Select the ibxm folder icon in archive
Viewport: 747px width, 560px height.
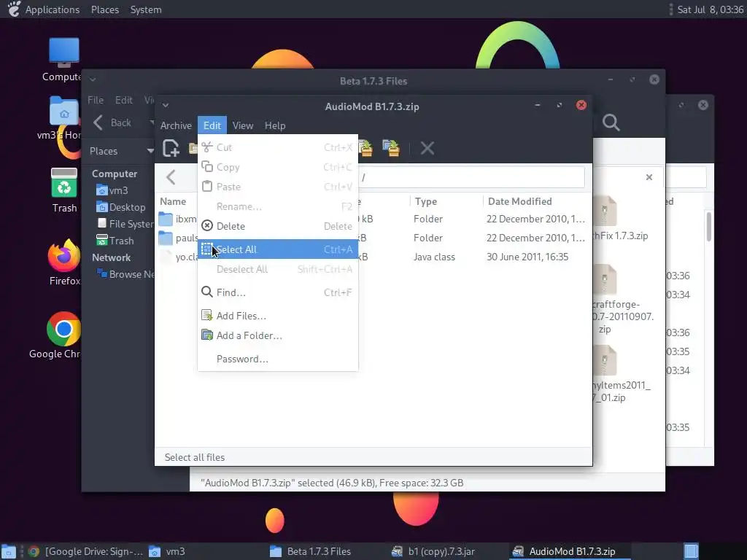click(166, 219)
